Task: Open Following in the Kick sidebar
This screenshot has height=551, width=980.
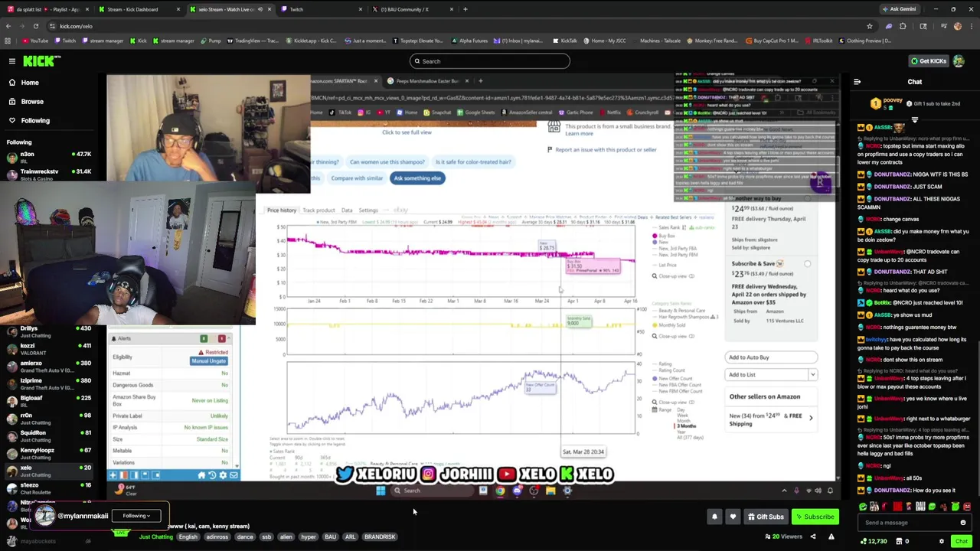Action: point(29,120)
